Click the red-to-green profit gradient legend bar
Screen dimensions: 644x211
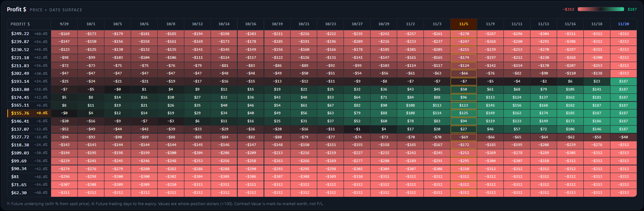[x=601, y=9]
